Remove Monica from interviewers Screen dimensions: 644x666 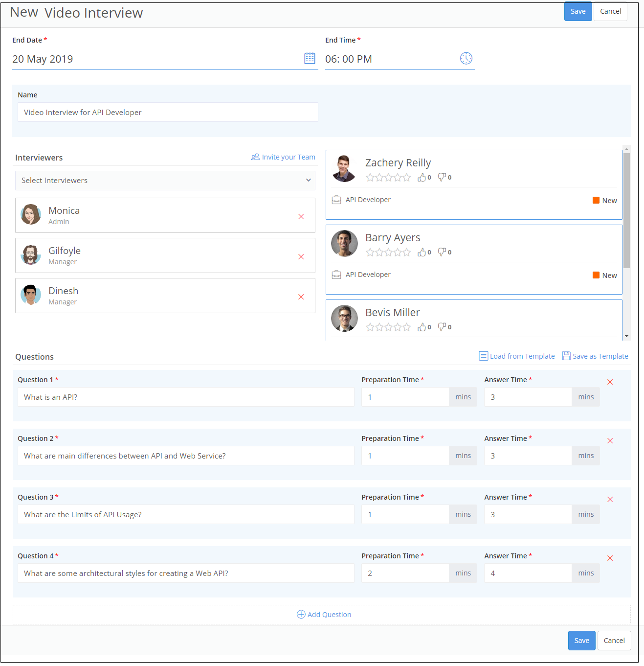pyautogui.click(x=301, y=216)
